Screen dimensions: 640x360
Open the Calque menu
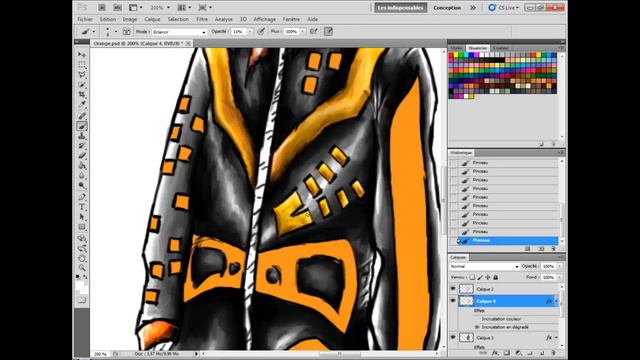(x=152, y=19)
